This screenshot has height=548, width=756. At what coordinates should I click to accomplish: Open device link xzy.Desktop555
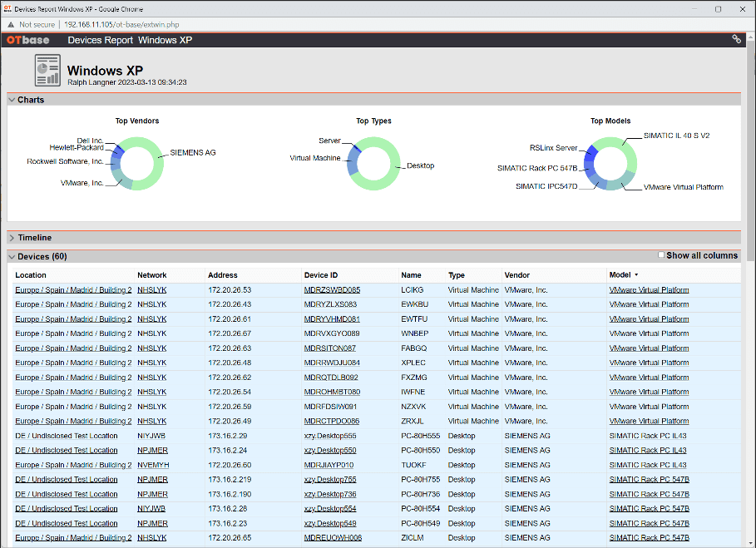click(330, 436)
